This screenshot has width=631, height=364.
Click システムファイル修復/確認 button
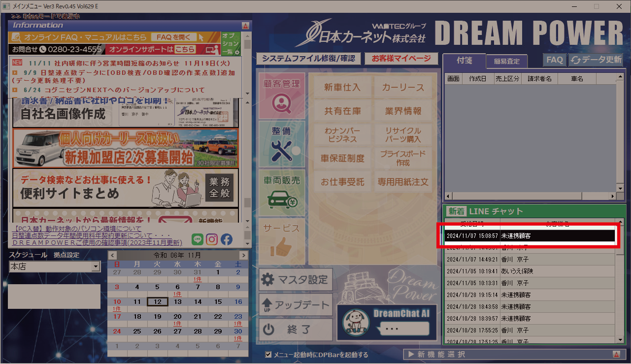click(x=308, y=59)
